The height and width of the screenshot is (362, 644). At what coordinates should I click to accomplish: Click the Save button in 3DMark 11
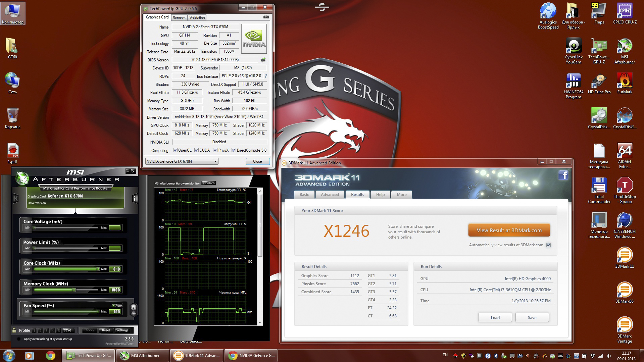pyautogui.click(x=532, y=317)
